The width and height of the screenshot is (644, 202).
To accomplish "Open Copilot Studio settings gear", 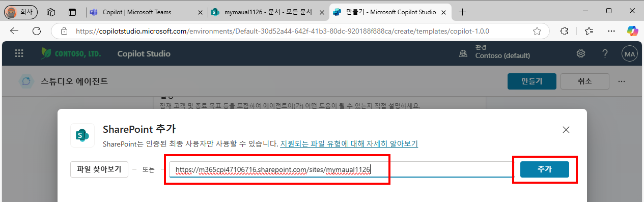I will coord(580,53).
